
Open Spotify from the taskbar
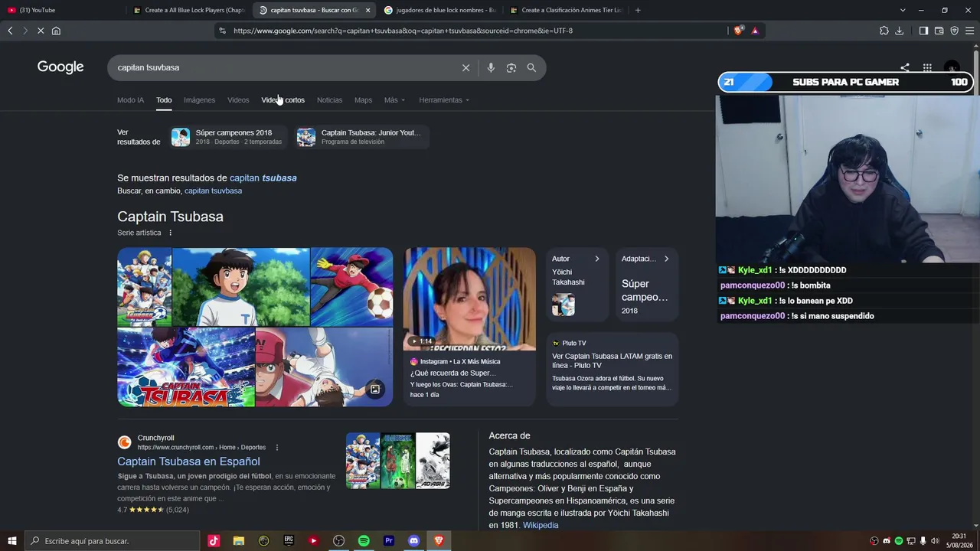pyautogui.click(x=364, y=541)
